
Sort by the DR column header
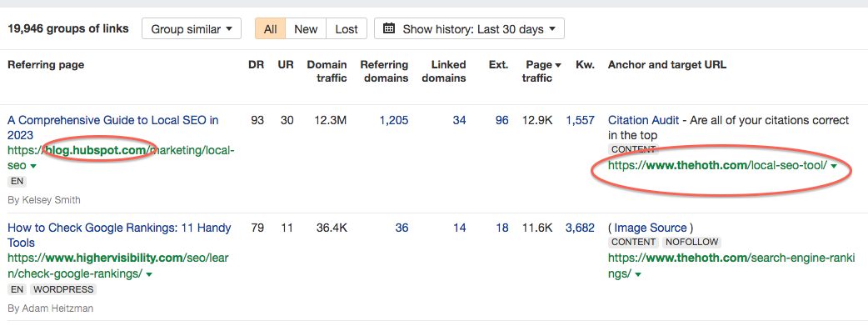point(256,65)
